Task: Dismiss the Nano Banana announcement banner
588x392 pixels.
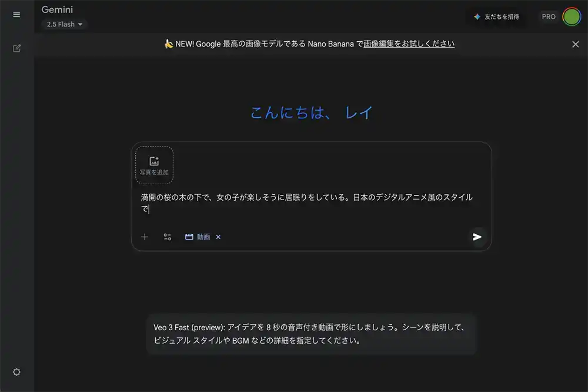Action: 576,44
